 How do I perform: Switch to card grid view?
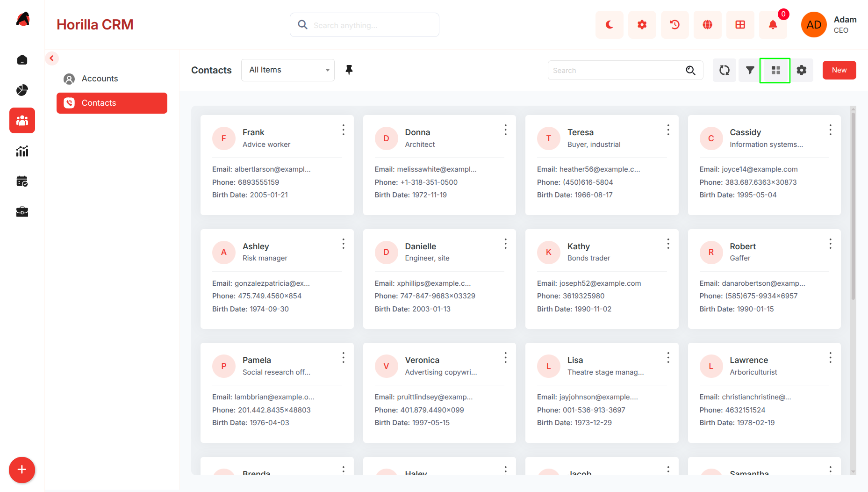pos(775,70)
